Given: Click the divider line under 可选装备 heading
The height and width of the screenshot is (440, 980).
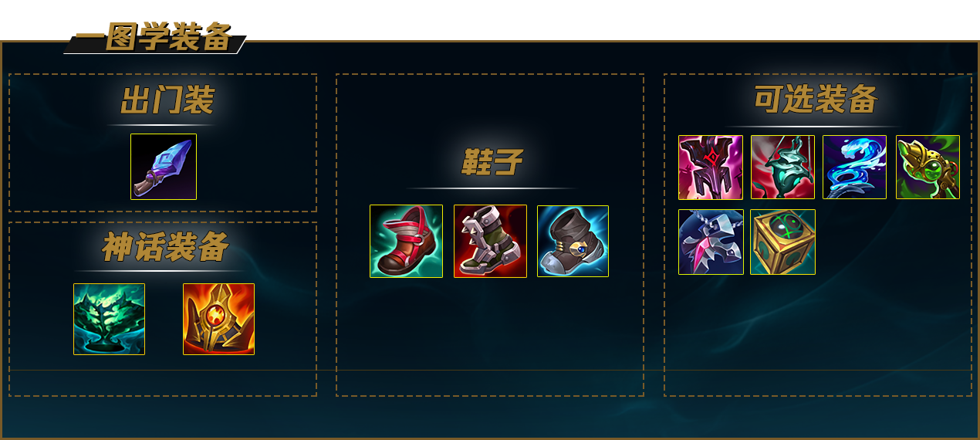Looking at the screenshot, I should click(813, 127).
